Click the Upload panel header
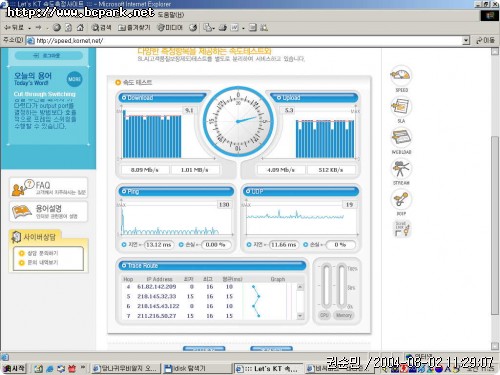Image resolution: width=500 pixels, height=375 pixels. (x=315, y=98)
